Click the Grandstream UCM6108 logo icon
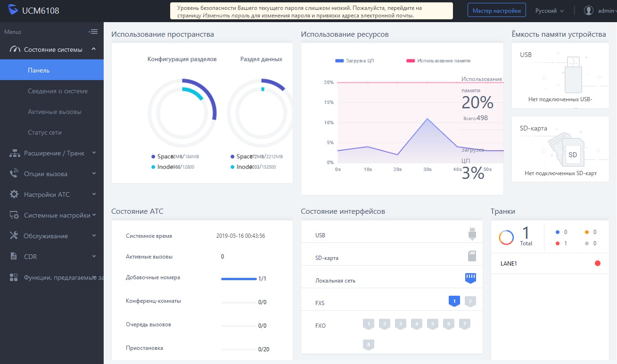 pos(13,10)
